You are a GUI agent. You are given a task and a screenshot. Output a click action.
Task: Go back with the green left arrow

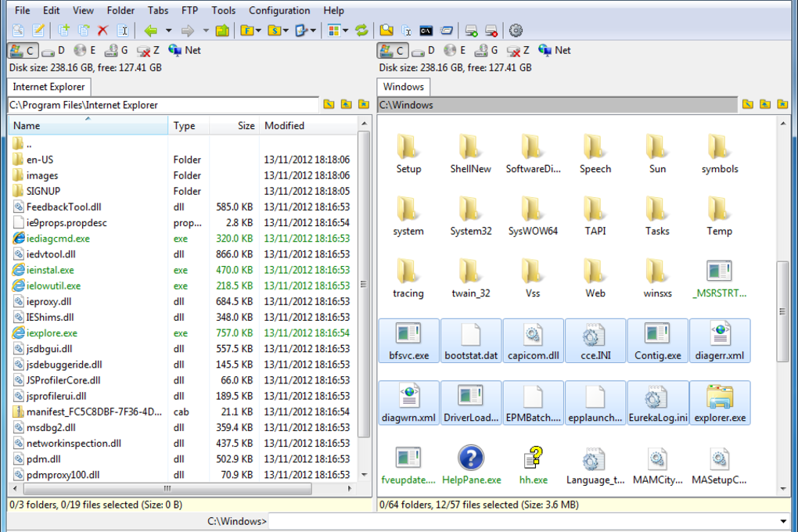[x=151, y=31]
